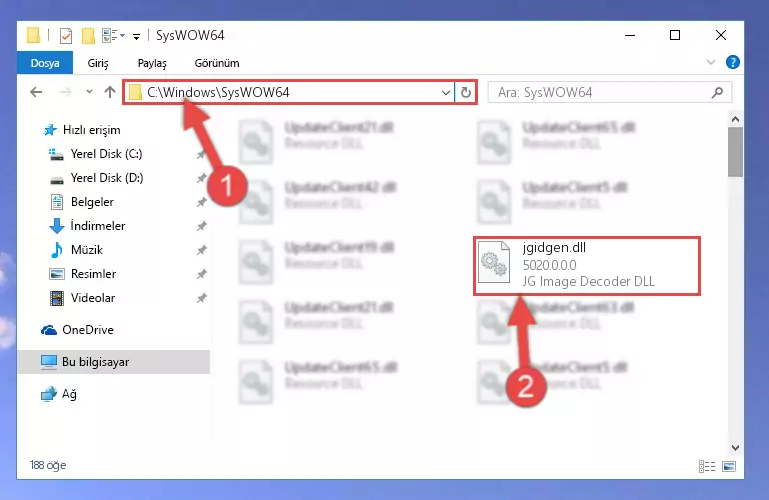Viewport: 769px width, 500px height.
Task: Expand the ribbon with the chevron
Action: coord(711,62)
